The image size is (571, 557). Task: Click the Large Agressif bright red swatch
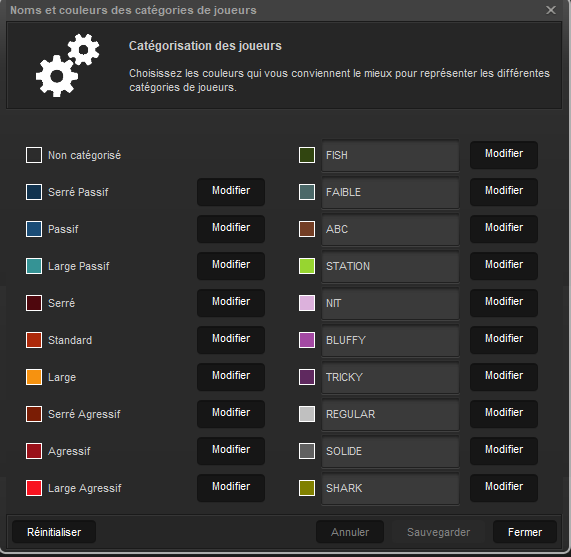tap(34, 488)
